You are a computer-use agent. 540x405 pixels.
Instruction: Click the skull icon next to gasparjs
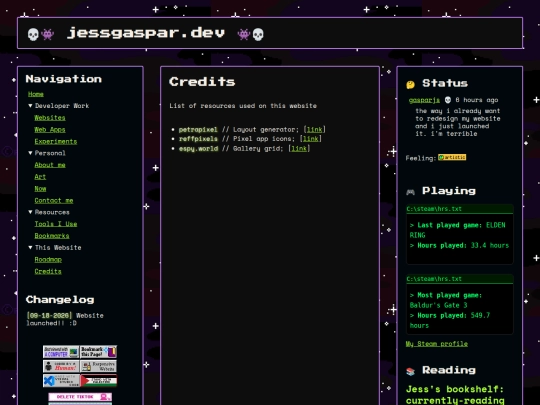(447, 100)
